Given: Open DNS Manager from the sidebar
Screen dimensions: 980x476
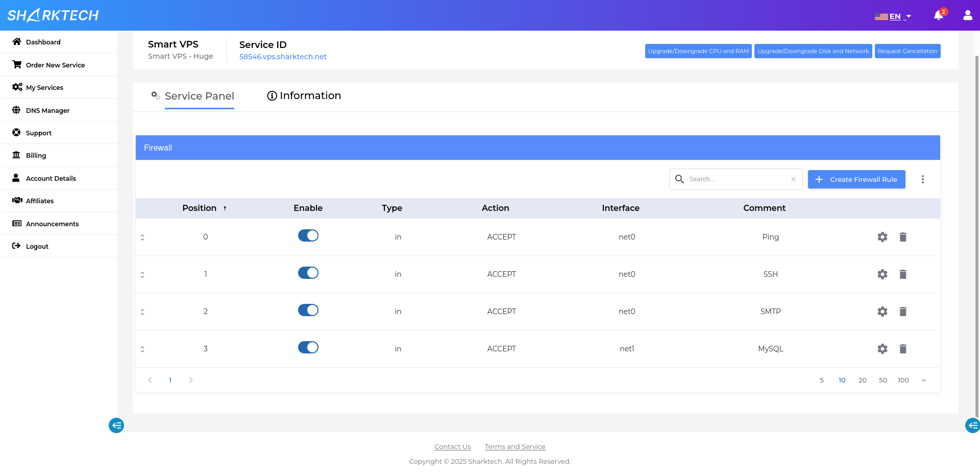Looking at the screenshot, I should [x=47, y=110].
